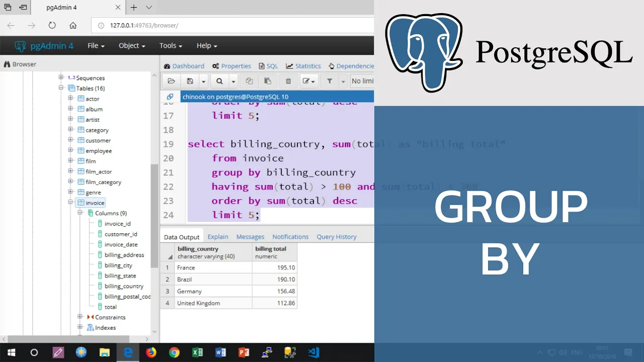Click the pgAdmin 4 logo
Screen dimensions: 644x362
(44, 45)
